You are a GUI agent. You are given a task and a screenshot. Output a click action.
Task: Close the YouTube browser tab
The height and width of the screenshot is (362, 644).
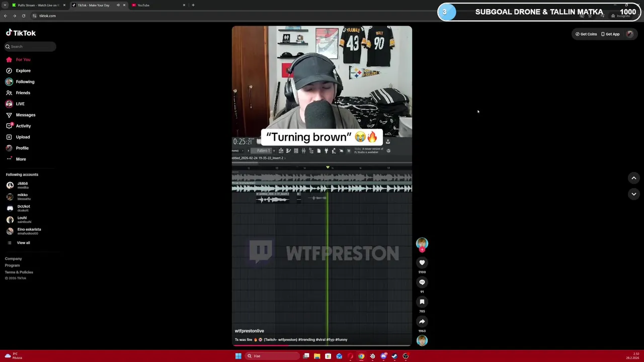coord(184,5)
